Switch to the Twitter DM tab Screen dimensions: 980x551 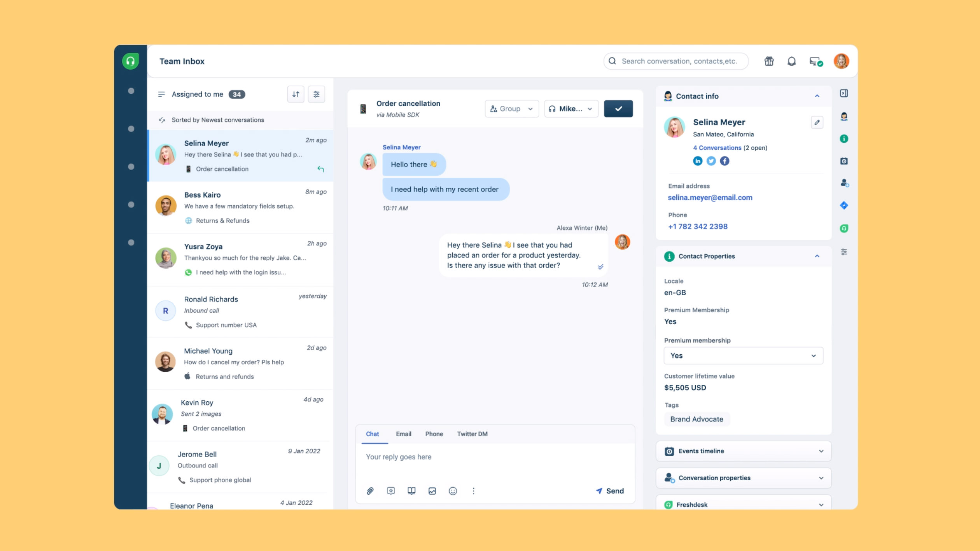(472, 433)
